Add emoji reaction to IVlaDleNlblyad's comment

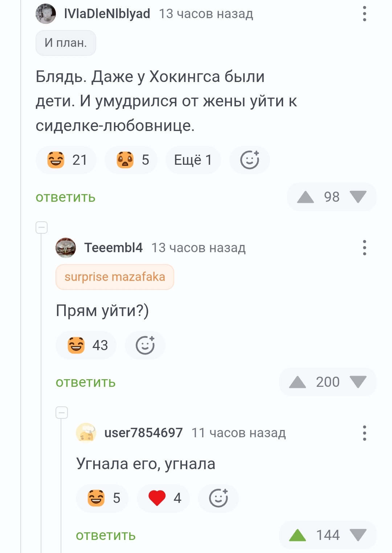pos(250,160)
